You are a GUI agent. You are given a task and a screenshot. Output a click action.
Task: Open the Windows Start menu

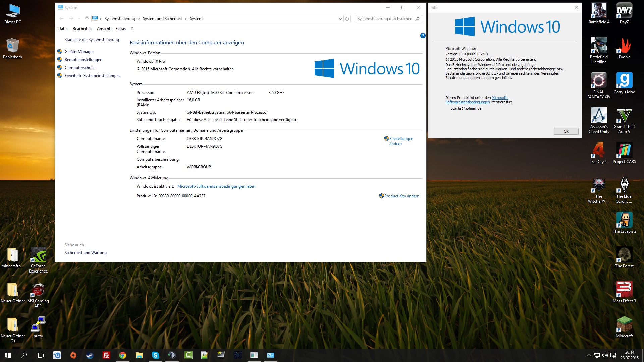[x=8, y=355]
